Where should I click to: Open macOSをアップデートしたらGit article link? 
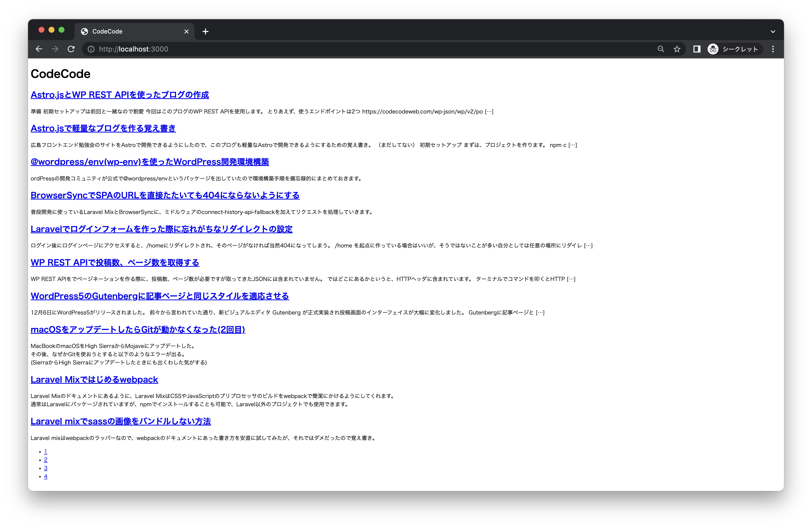coord(138,329)
